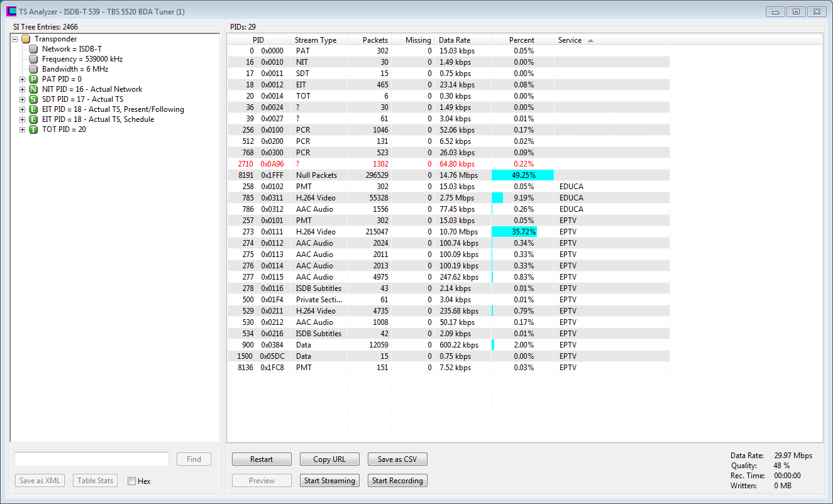The height and width of the screenshot is (504, 833).
Task: Select Data row with PID 900
Action: tap(448, 345)
